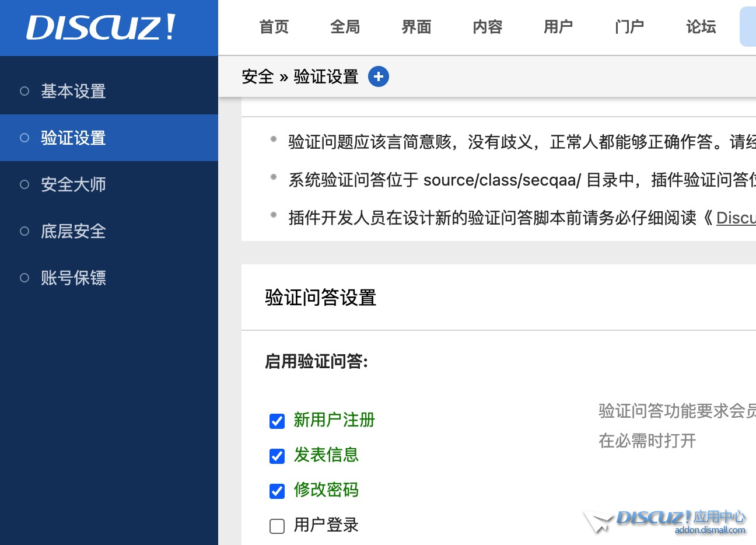Select the 用户 top menu
This screenshot has width=756, height=545.
(x=558, y=27)
